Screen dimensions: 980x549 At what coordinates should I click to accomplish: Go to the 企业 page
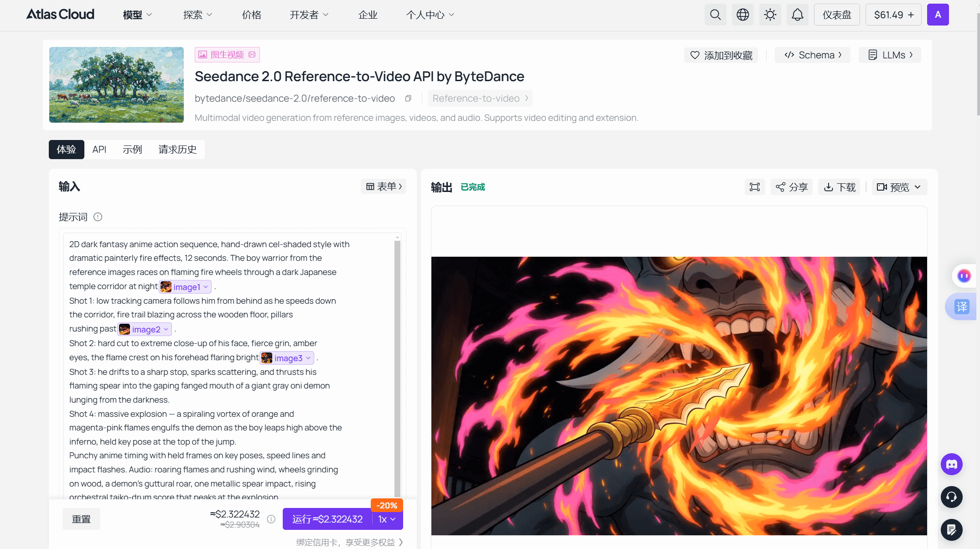pyautogui.click(x=368, y=15)
